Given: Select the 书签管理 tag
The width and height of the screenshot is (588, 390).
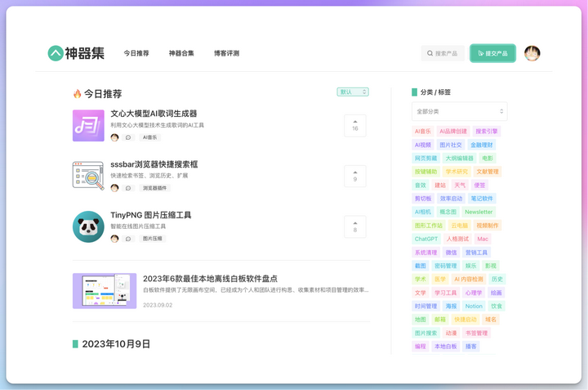Looking at the screenshot, I should [x=477, y=334].
